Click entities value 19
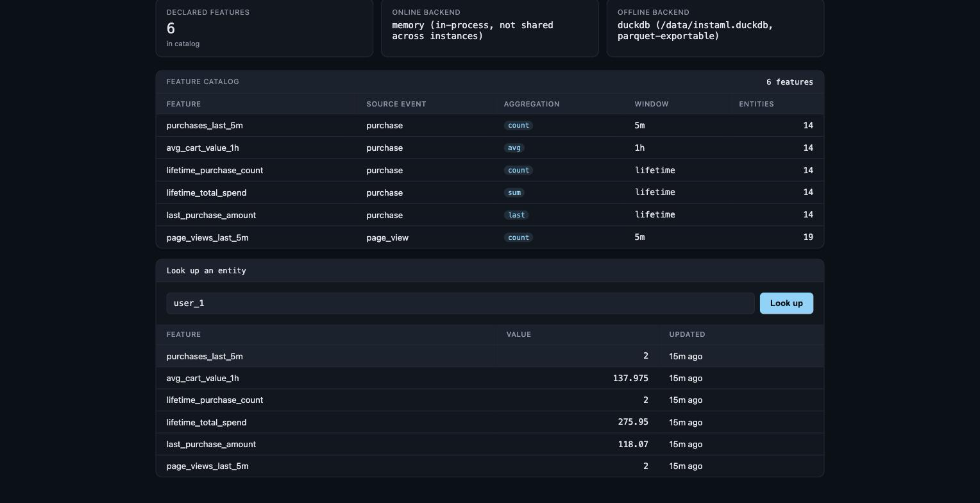This screenshot has height=503, width=980. click(808, 237)
